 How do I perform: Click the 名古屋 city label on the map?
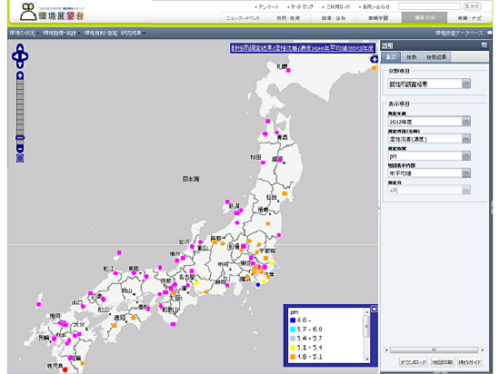click(186, 277)
